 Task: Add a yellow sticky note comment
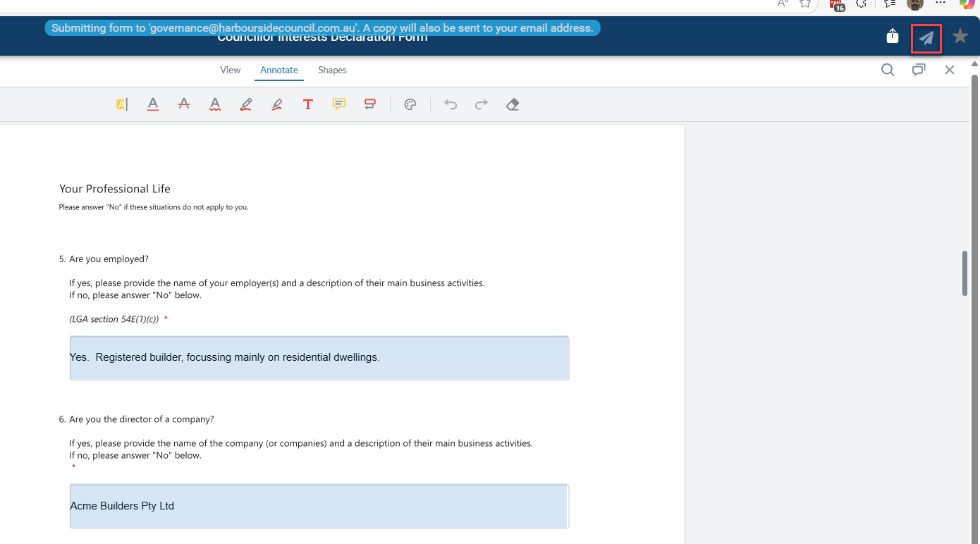339,104
